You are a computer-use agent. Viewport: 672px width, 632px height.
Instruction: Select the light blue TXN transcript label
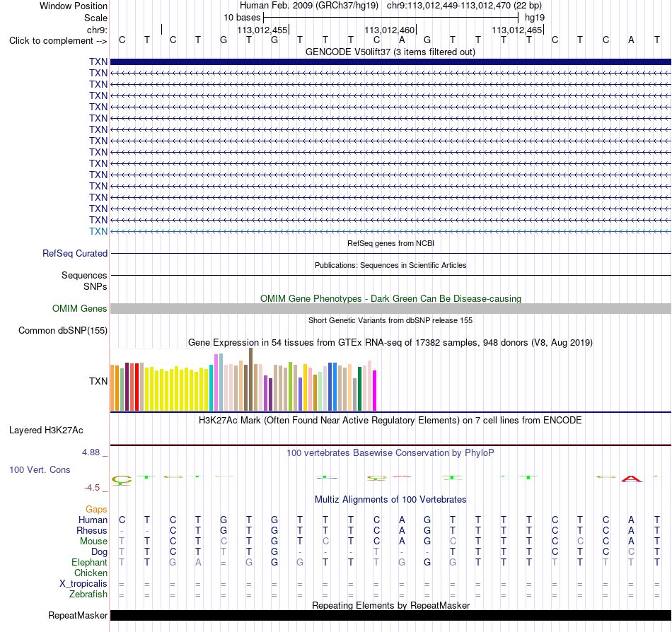(x=98, y=231)
